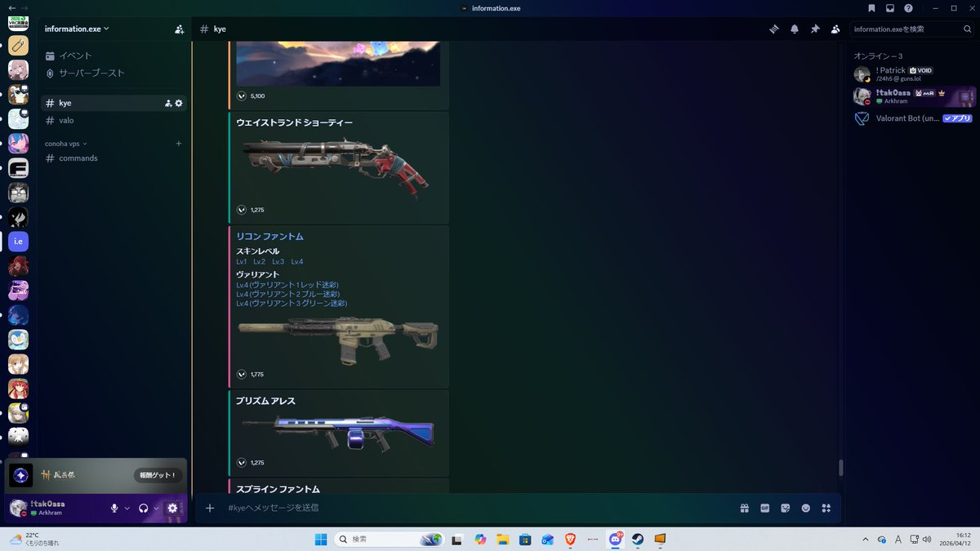This screenshot has width=980, height=551.
Task: Click the back arrow in title bar
Action: pyautogui.click(x=11, y=8)
